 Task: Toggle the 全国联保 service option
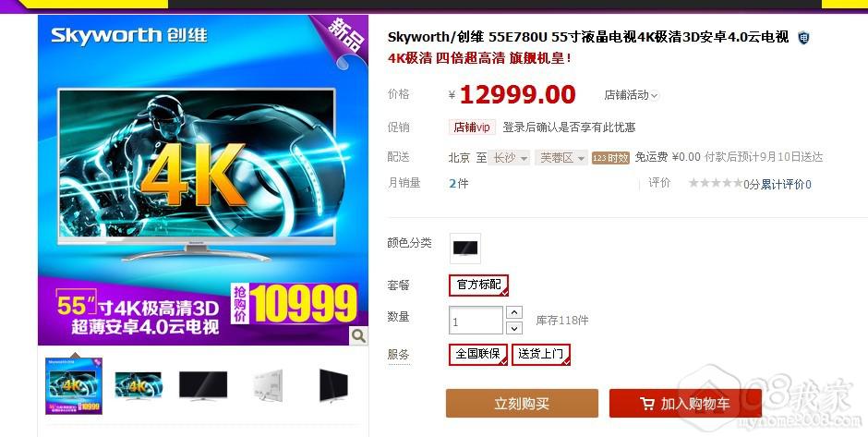[x=477, y=355]
